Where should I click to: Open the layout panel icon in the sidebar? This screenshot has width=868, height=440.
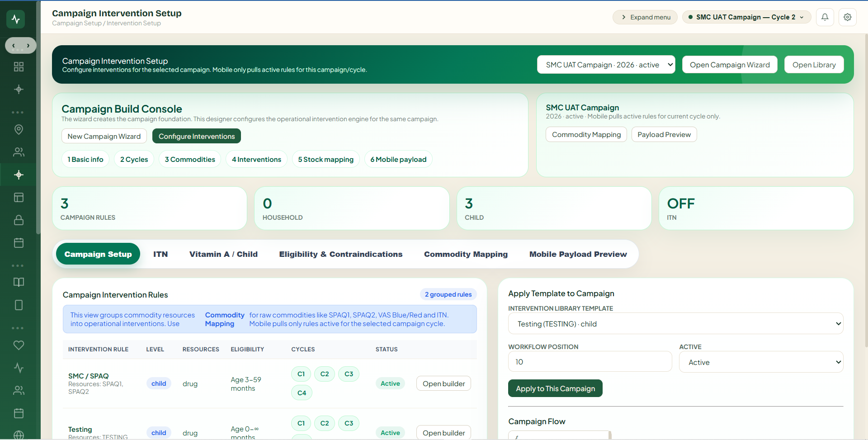[19, 197]
